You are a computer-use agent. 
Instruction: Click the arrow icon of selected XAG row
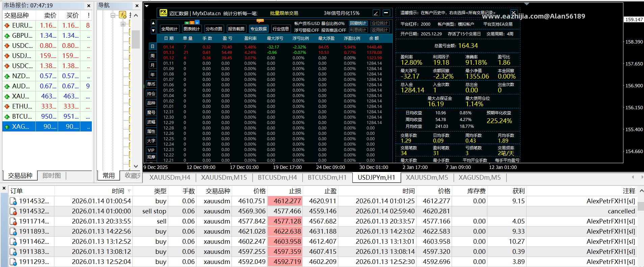coord(7,126)
